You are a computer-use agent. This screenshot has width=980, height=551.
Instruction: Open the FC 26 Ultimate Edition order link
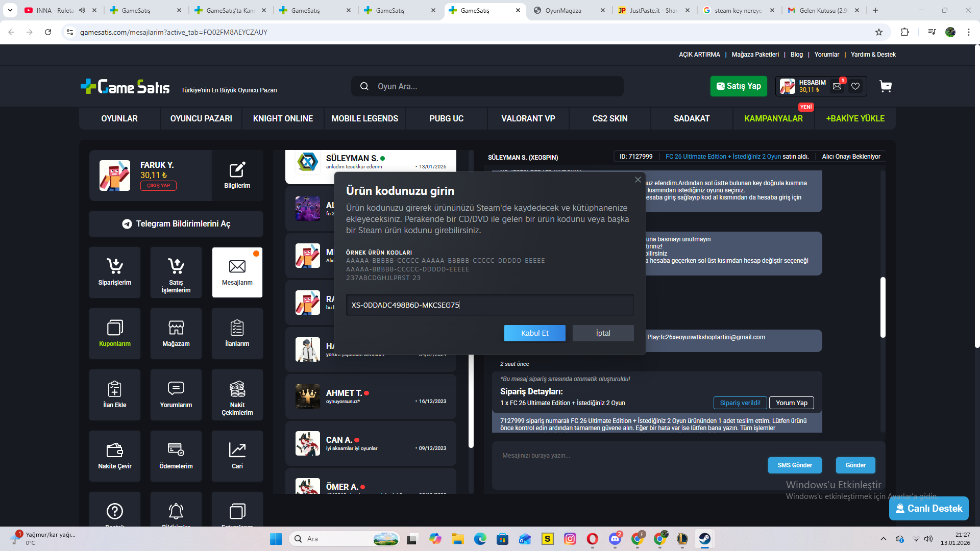pos(723,157)
